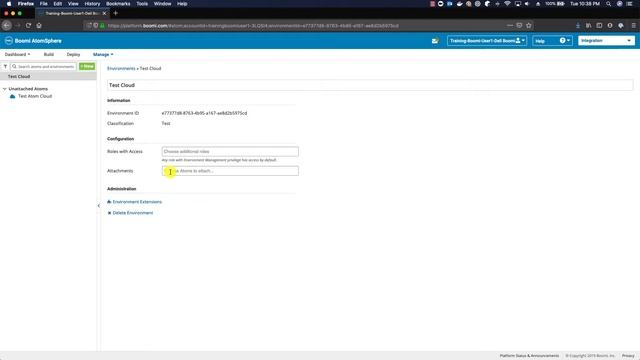Open the View menu in menu bar
The image size is (640, 360).
(73, 4)
